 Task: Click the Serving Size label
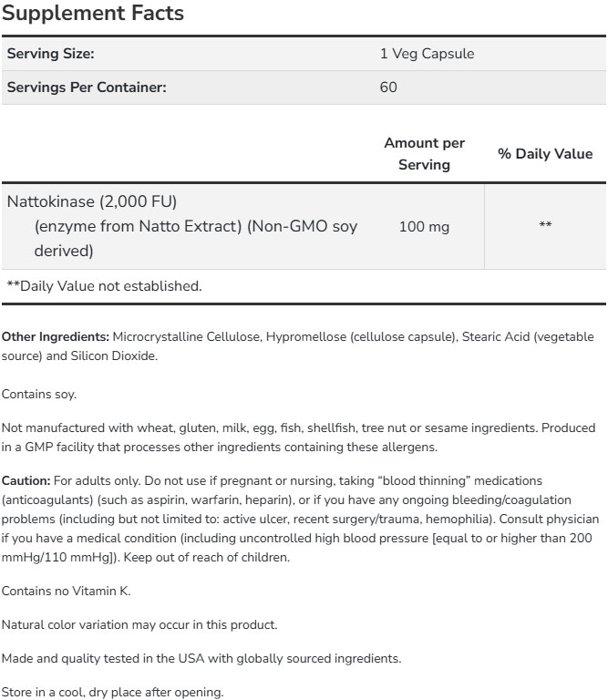point(51,54)
